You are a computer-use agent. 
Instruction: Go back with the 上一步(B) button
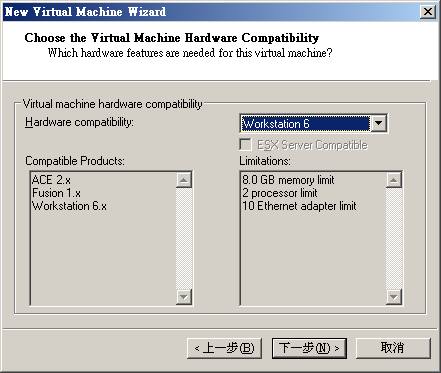click(224, 348)
